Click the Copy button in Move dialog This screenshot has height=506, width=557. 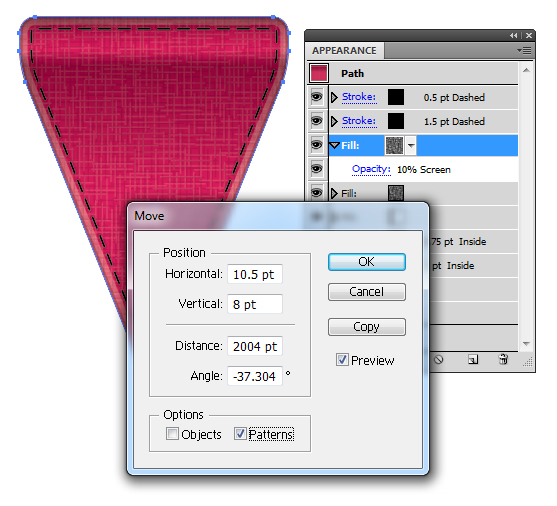[367, 327]
